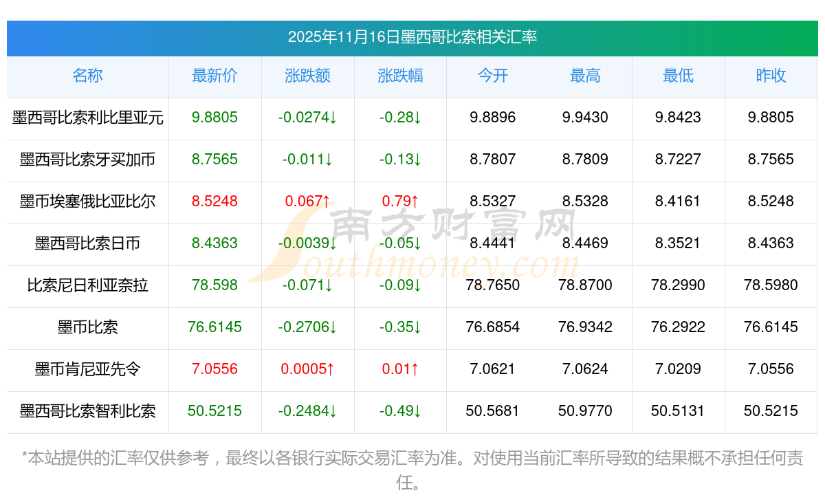Select the black 昨收 value 9.8805
This screenshot has width=825, height=504.
(x=771, y=118)
